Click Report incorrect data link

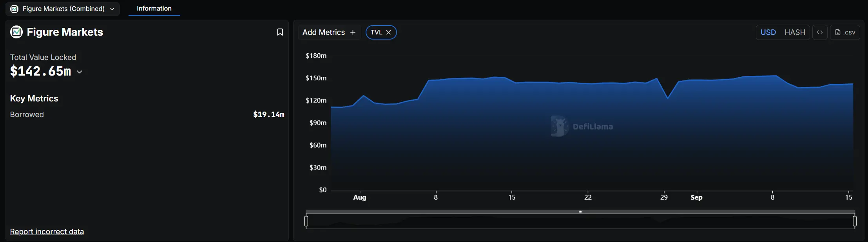click(x=47, y=231)
